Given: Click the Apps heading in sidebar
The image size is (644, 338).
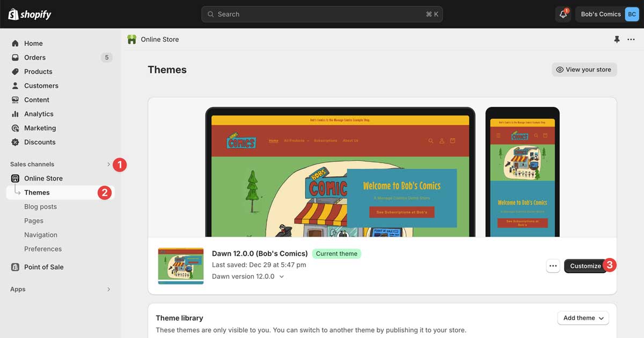Looking at the screenshot, I should coord(18,289).
